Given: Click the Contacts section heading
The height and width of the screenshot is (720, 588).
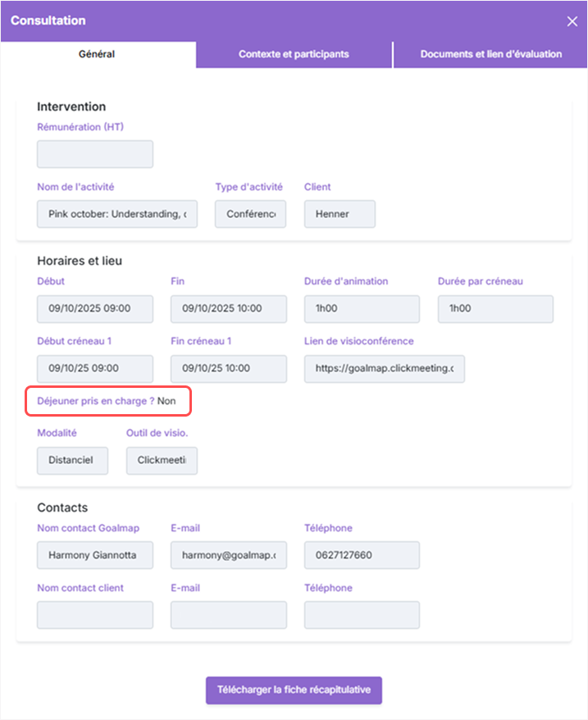Looking at the screenshot, I should tap(62, 508).
